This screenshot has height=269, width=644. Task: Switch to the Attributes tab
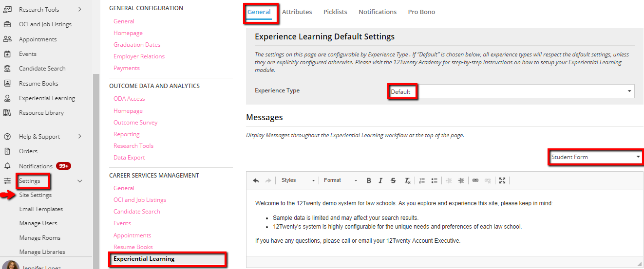tap(297, 12)
